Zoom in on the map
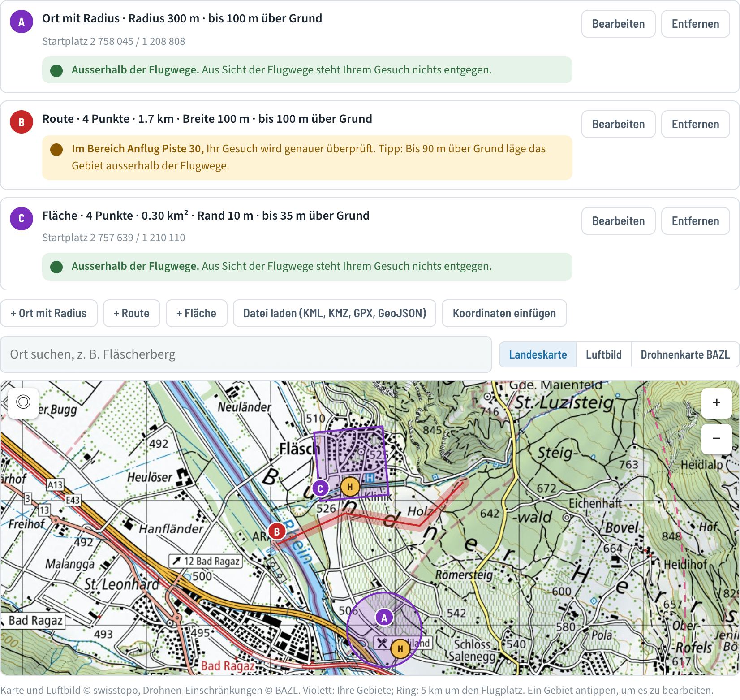Screen dimensions: 740x700 [x=717, y=403]
